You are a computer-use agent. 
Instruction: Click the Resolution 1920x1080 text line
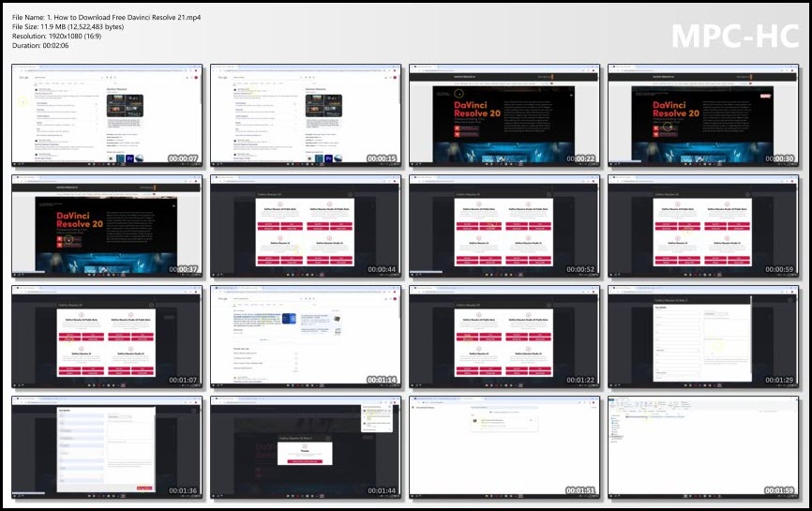[x=56, y=37]
